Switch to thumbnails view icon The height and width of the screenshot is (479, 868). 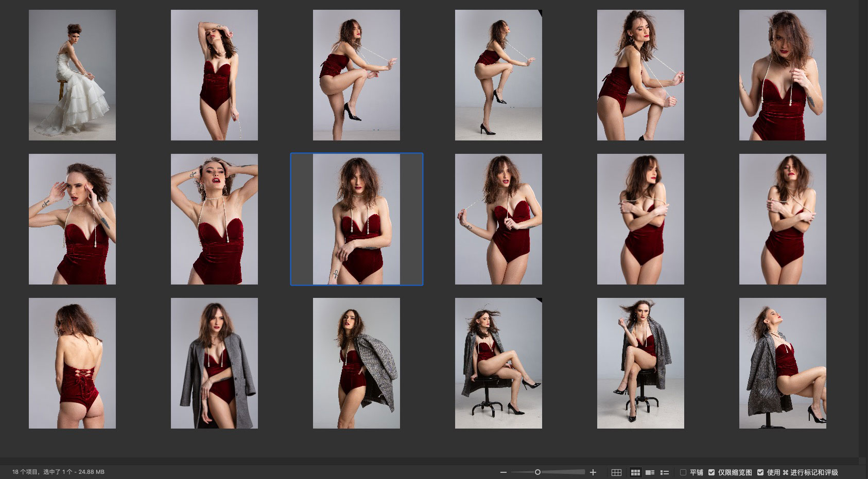coord(635,472)
